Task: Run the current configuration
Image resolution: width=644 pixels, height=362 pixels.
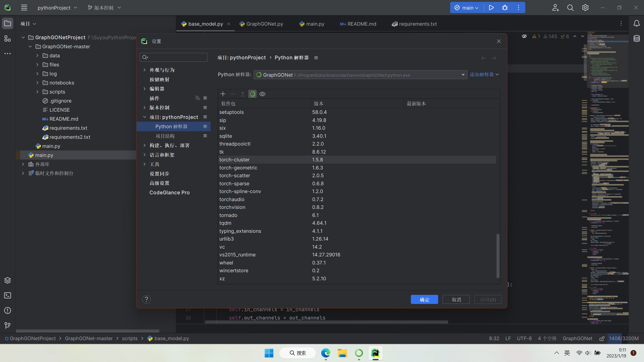Action: pos(491,8)
